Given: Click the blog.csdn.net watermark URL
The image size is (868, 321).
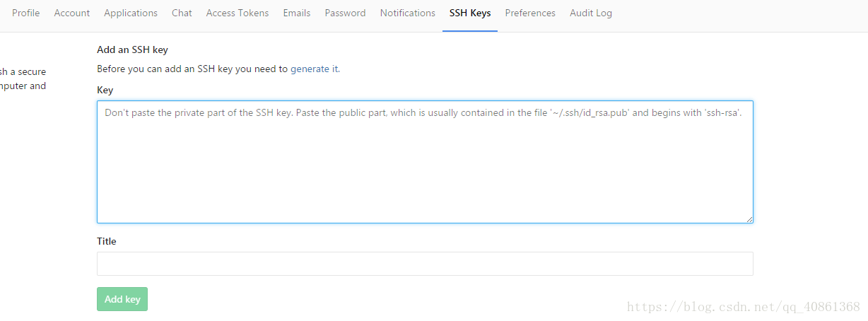Looking at the screenshot, I should pyautogui.click(x=744, y=307).
